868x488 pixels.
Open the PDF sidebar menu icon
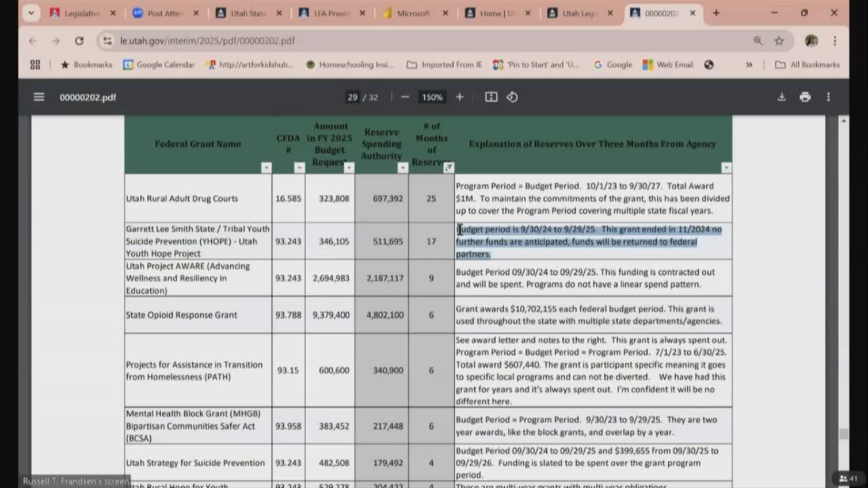pyautogui.click(x=39, y=97)
